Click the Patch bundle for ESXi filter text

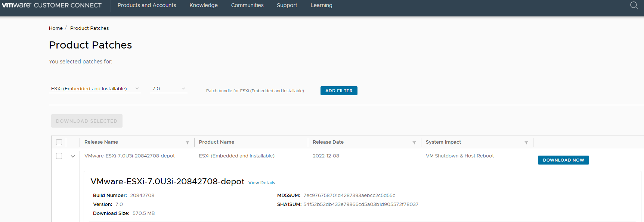[255, 91]
